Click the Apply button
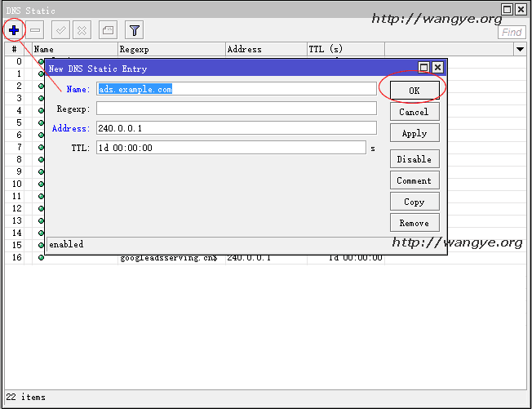 415,133
